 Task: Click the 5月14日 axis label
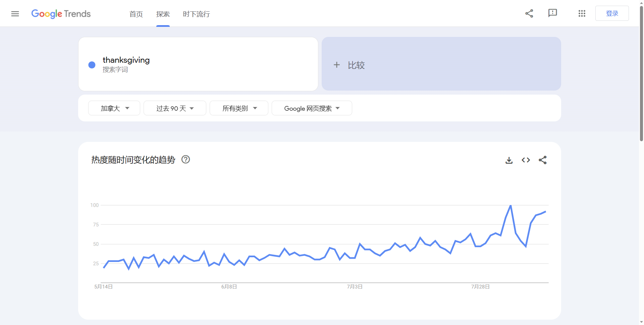[x=103, y=286]
